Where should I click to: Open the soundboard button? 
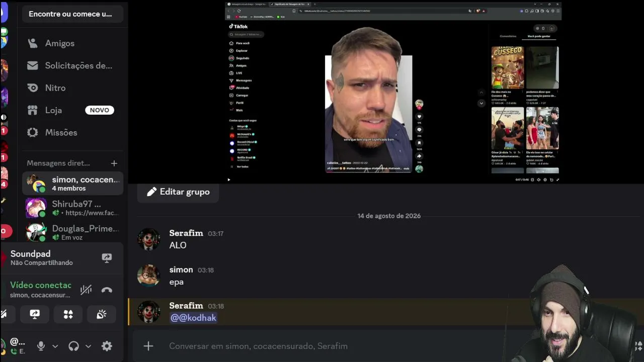(102, 314)
